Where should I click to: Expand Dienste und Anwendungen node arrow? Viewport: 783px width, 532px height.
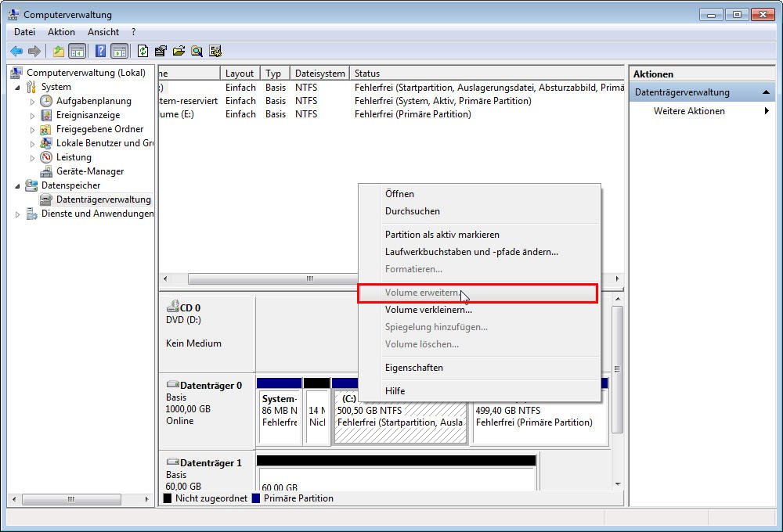pyautogui.click(x=18, y=214)
